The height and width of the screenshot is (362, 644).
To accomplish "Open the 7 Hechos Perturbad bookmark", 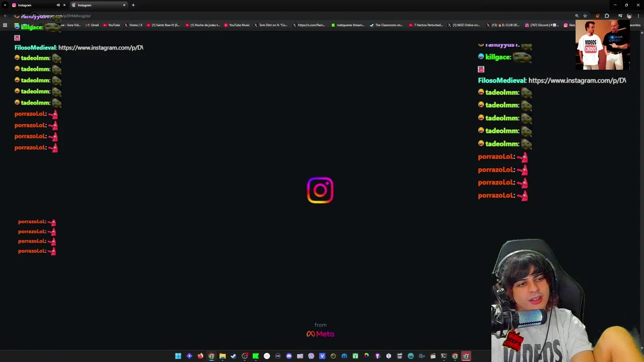I will pyautogui.click(x=426, y=25).
